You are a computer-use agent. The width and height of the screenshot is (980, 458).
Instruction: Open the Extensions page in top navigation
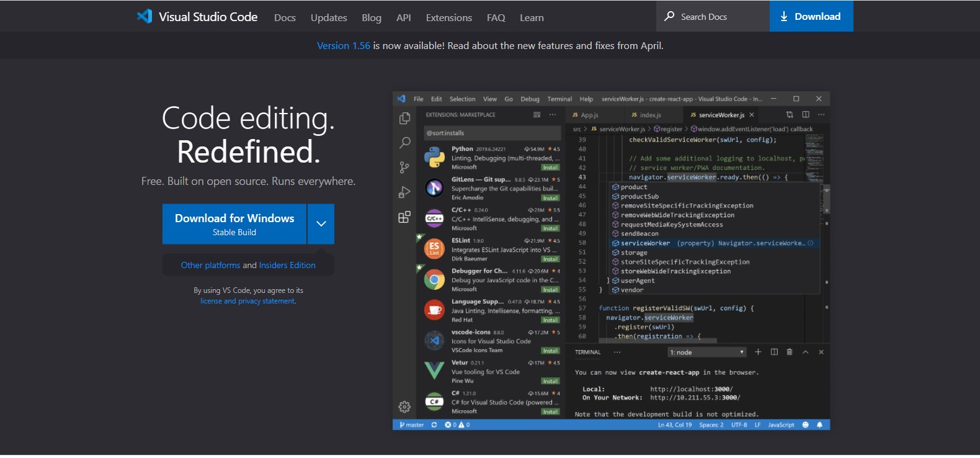[x=448, y=18]
